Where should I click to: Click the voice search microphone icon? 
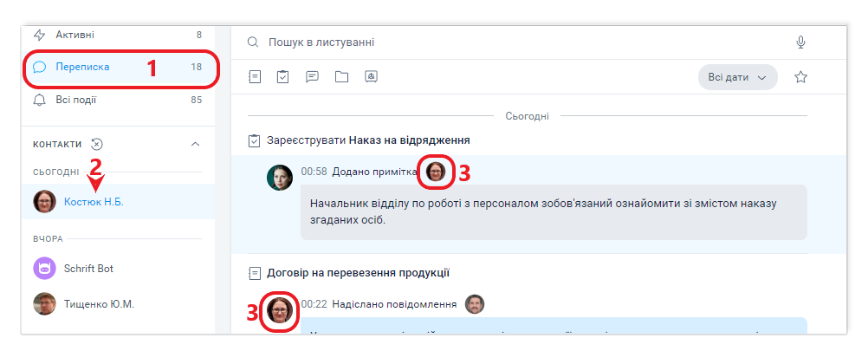[801, 42]
